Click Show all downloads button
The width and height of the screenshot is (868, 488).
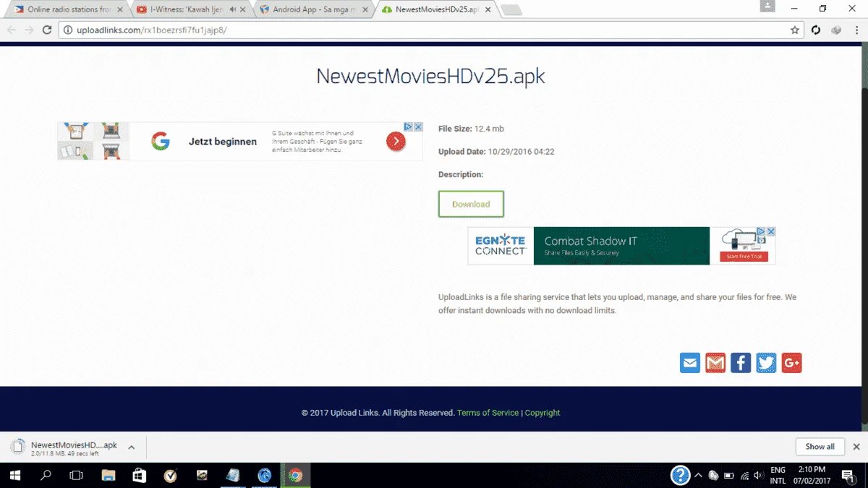[820, 447]
